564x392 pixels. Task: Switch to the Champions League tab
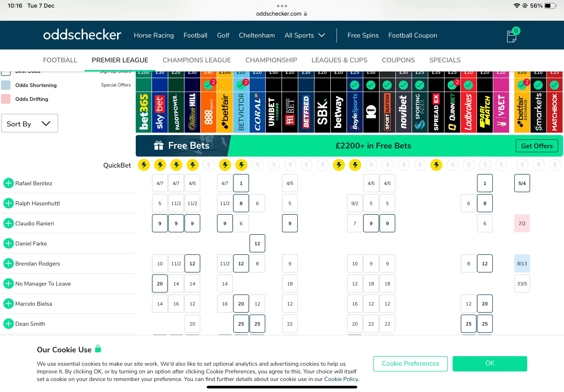[x=196, y=60]
